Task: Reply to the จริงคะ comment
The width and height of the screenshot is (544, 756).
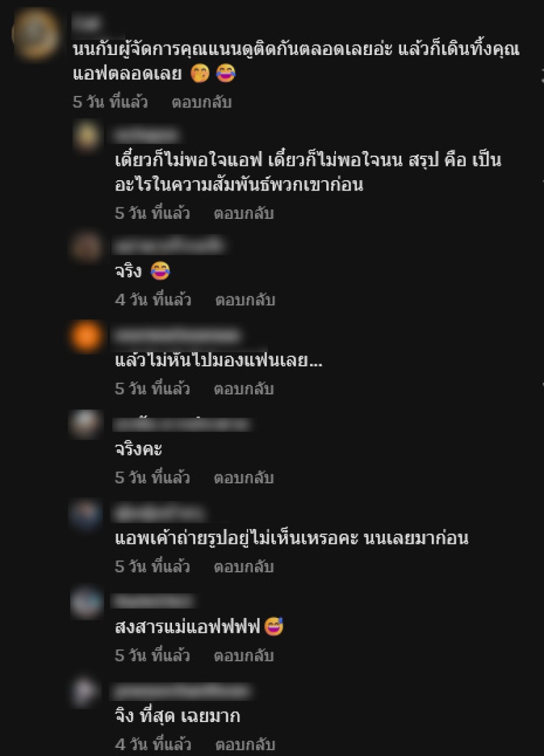Action: click(243, 478)
